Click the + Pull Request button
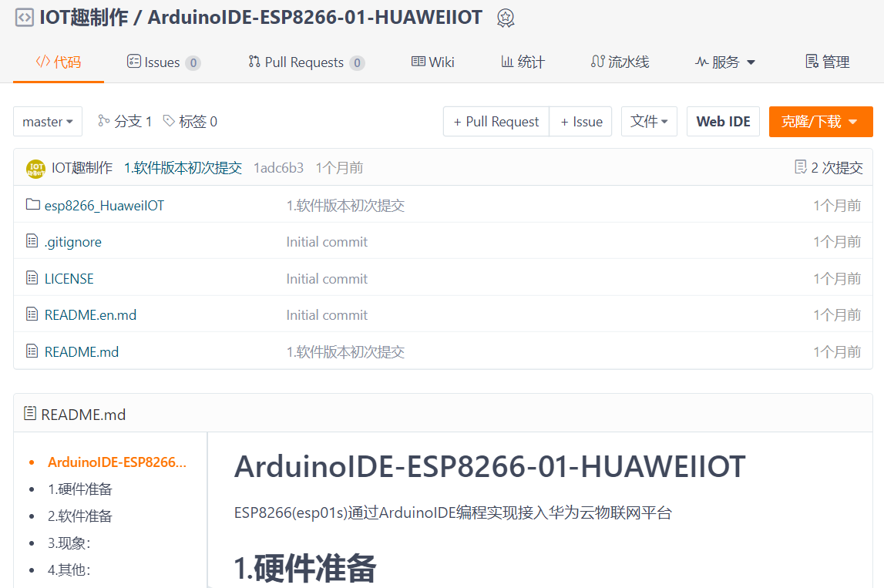The width and height of the screenshot is (884, 588). click(x=496, y=121)
